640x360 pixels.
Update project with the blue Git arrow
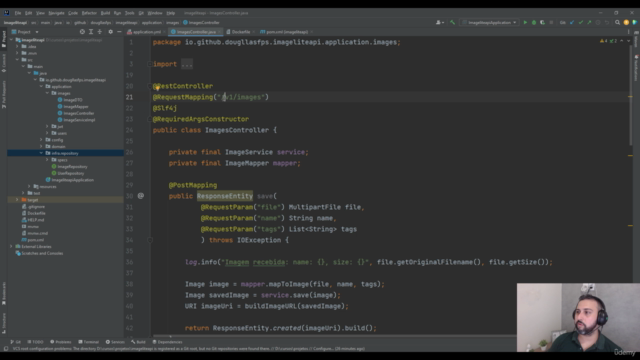tap(572, 22)
